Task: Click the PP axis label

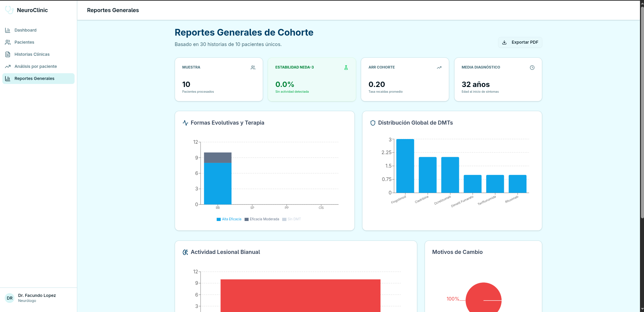Action: (x=287, y=208)
